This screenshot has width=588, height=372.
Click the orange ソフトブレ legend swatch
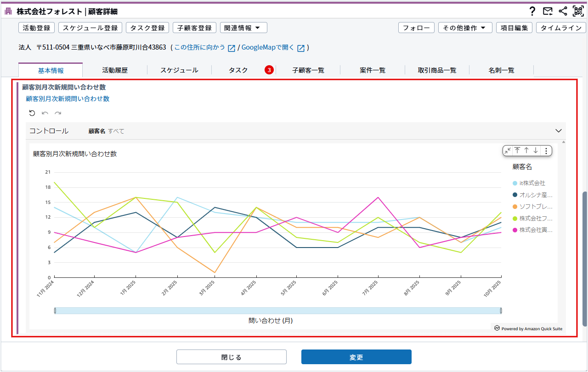pos(515,207)
